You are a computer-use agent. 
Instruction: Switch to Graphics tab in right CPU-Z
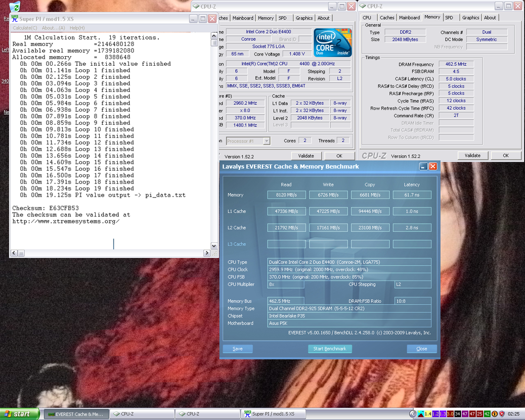click(x=471, y=18)
